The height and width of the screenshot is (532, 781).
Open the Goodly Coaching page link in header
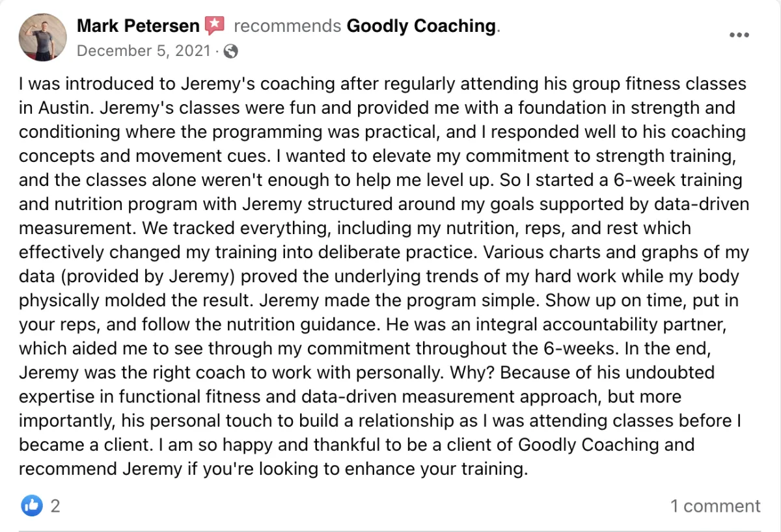click(x=421, y=26)
